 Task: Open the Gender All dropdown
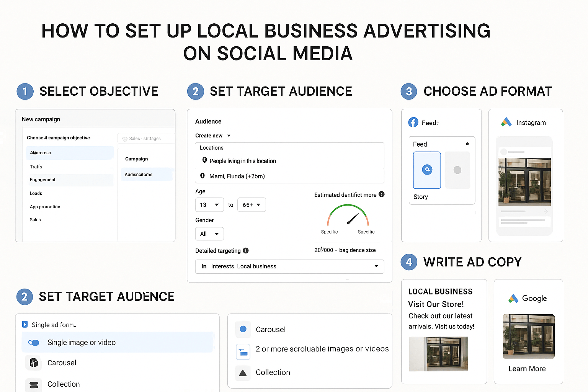[209, 234]
